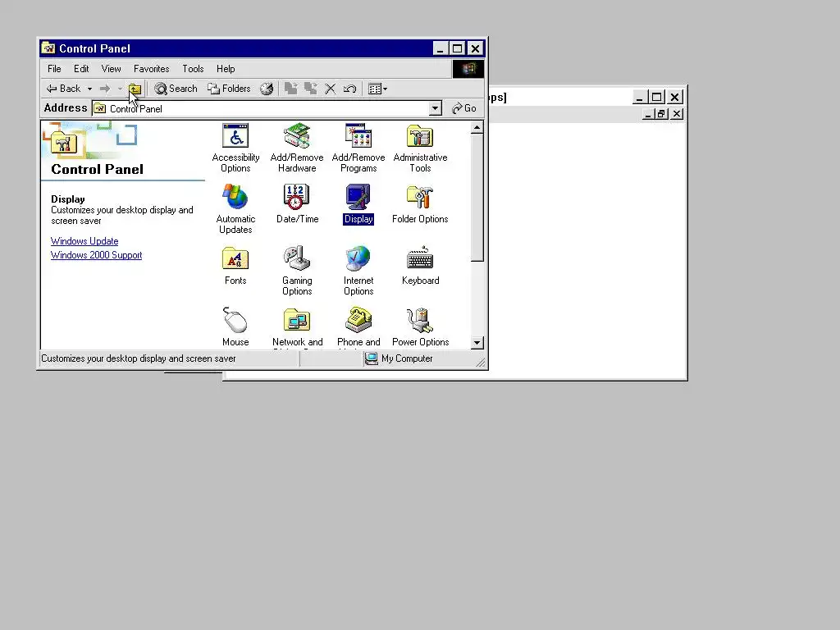Open Add/Remove Programs applet
Viewport: 840px width, 630px height.
pos(358,148)
